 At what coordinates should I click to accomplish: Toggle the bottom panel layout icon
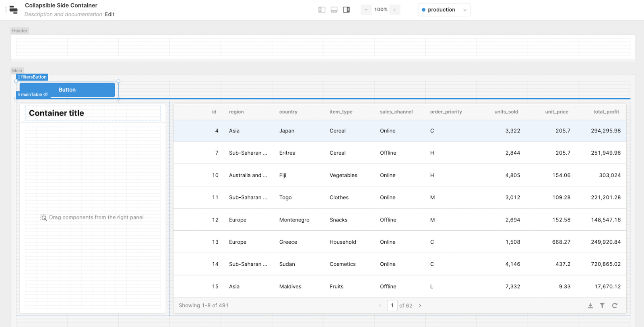[x=334, y=10]
